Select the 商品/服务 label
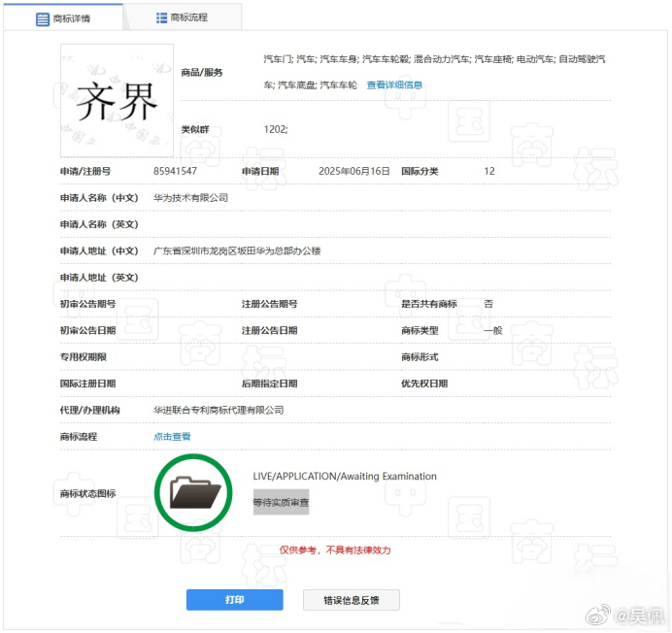The width and height of the screenshot is (672, 633). 201,72
